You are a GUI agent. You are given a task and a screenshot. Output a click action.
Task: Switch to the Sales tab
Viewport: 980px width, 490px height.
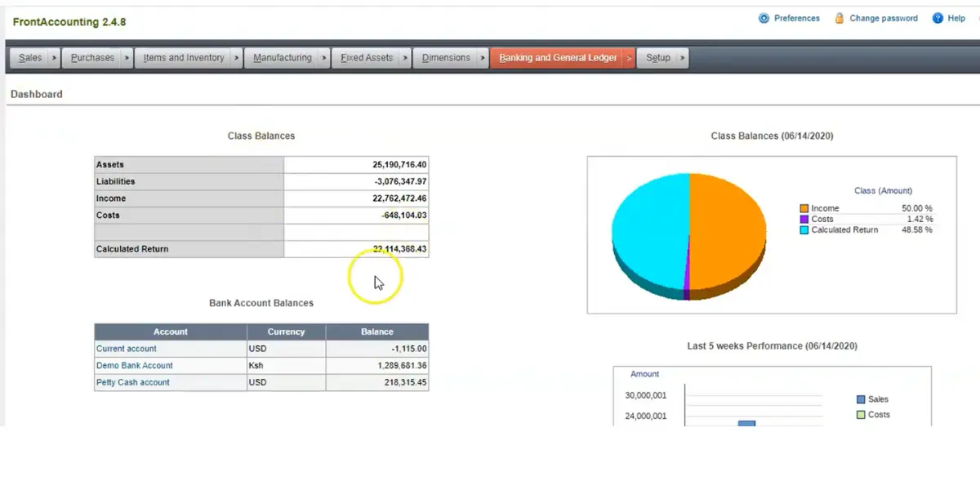tap(30, 58)
